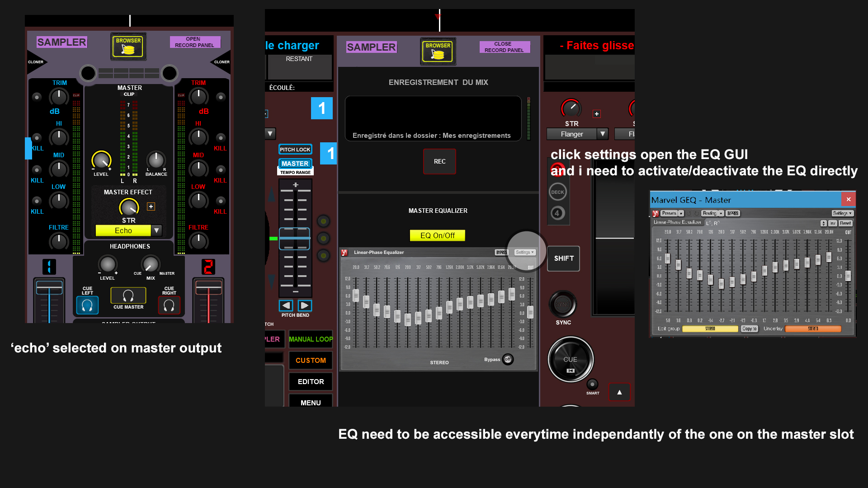This screenshot has height=488, width=868.
Task: Toggle the yellow EQ On/Off button
Action: [x=437, y=235]
